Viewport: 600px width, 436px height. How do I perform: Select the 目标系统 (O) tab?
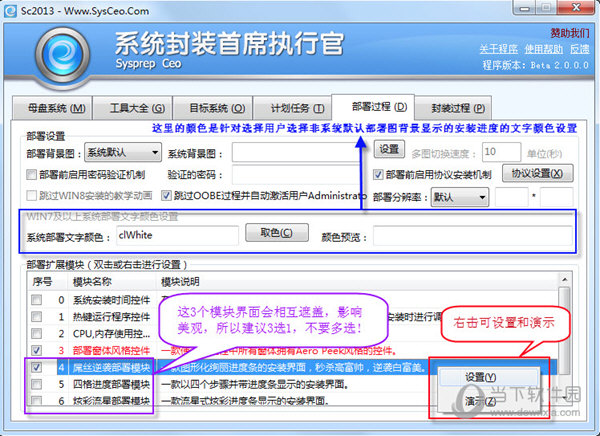pyautogui.click(x=213, y=108)
